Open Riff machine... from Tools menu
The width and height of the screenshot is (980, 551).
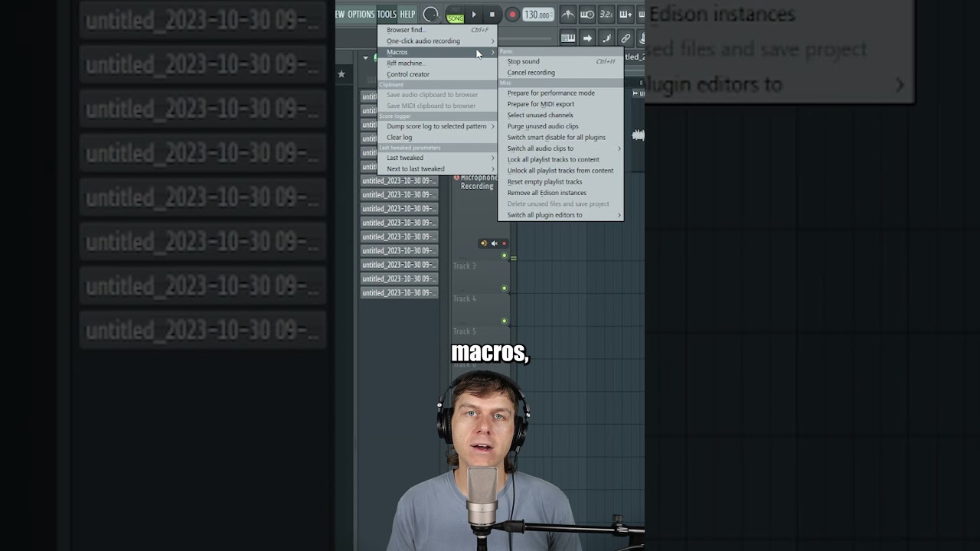pos(437,63)
